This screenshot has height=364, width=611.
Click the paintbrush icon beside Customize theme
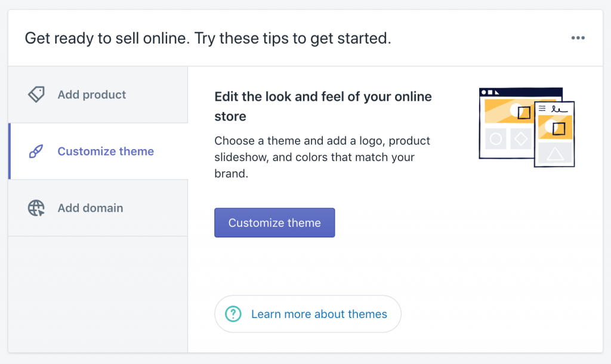click(x=36, y=151)
